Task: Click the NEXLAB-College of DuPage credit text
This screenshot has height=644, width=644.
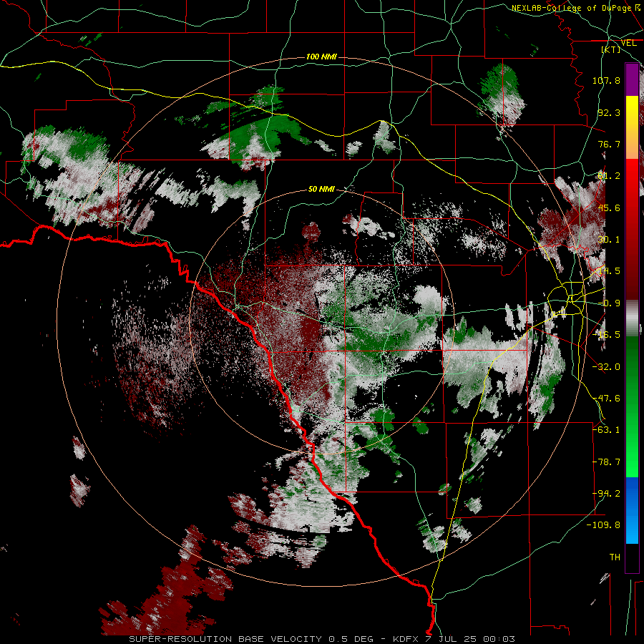Action: coord(577,8)
